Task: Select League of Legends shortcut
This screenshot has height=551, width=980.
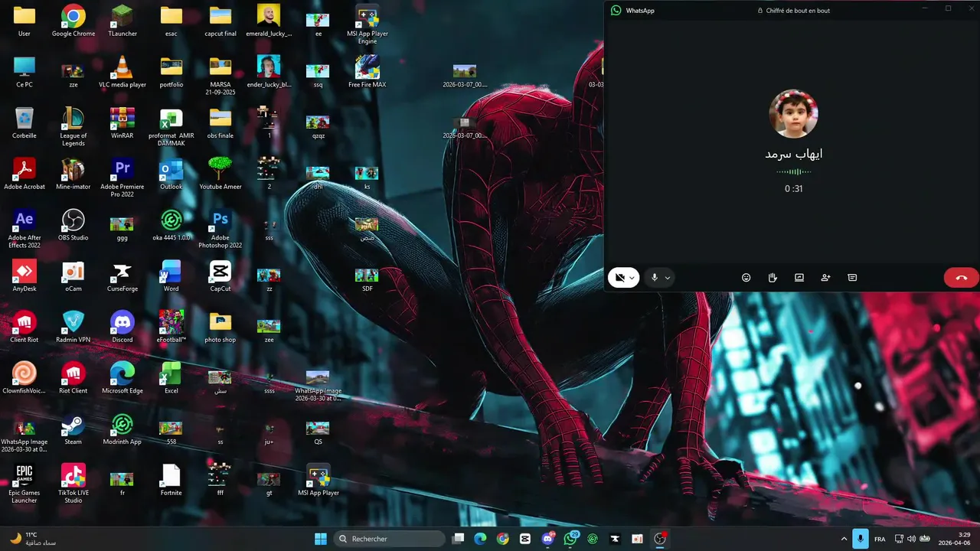Action: tap(73, 126)
